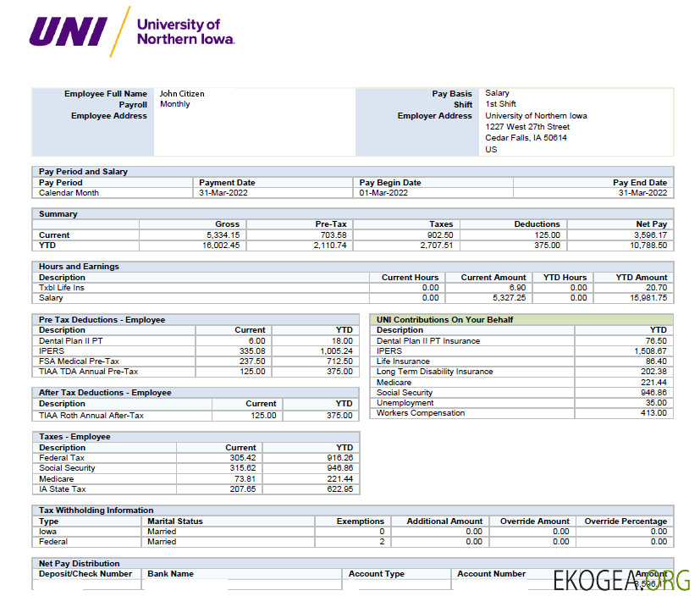Click the Pay Basis value Salary

pyautogui.click(x=497, y=93)
